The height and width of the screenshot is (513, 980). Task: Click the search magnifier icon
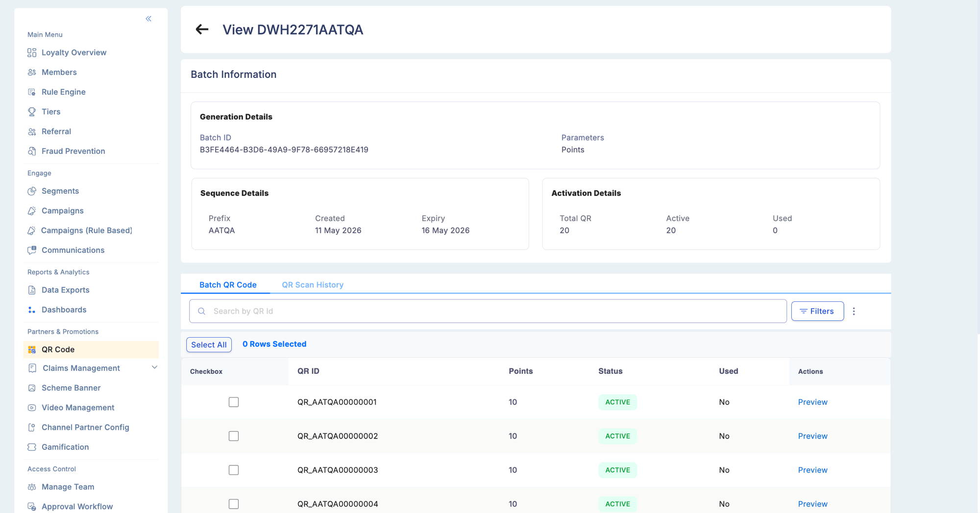coord(201,311)
